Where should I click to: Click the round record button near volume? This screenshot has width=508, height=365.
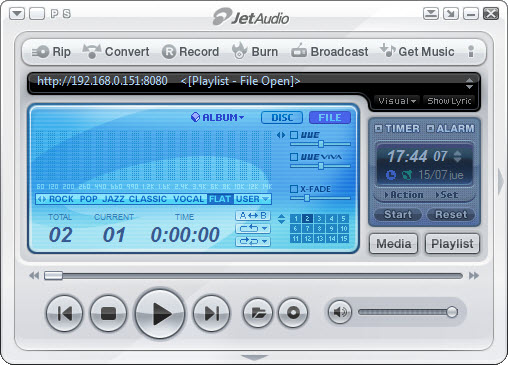[x=293, y=313]
